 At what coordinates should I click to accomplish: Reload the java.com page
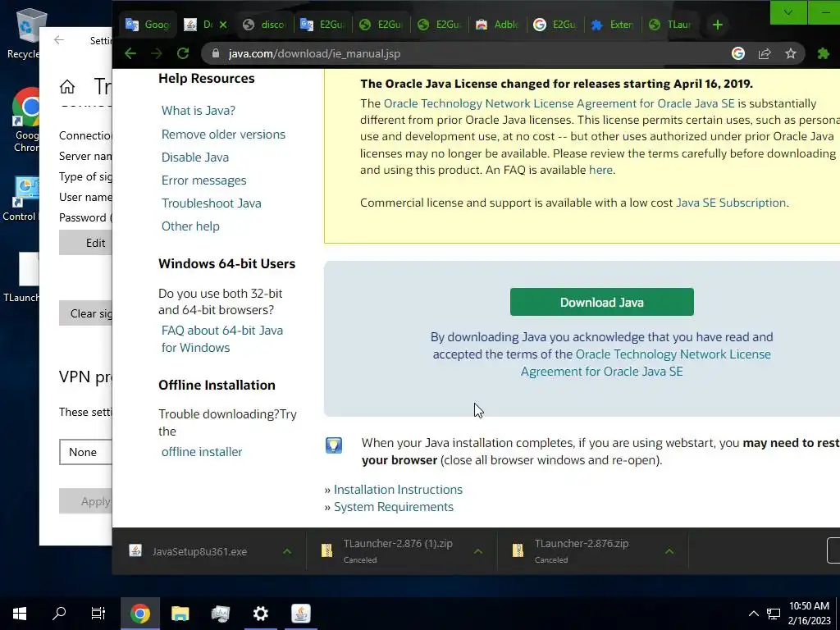(x=183, y=53)
